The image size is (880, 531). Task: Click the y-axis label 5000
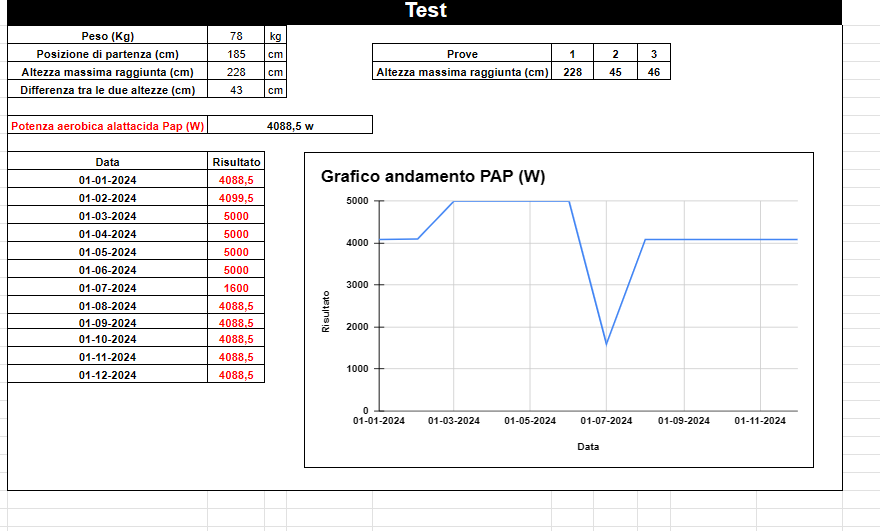(358, 201)
